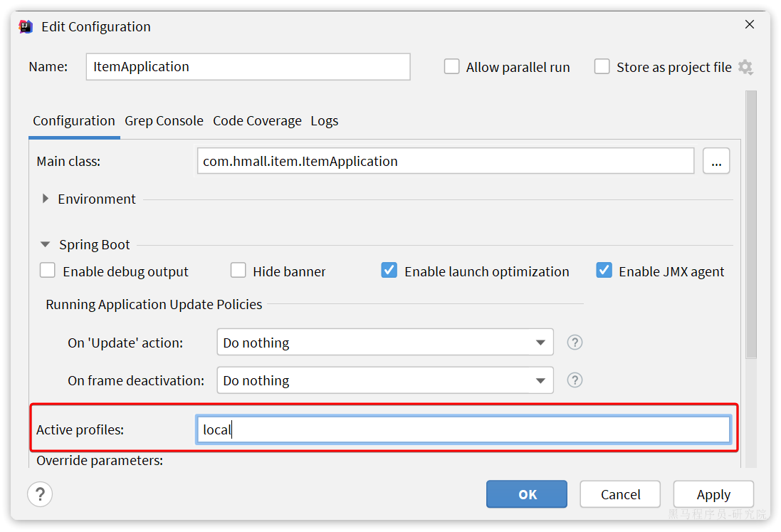This screenshot has height=532, width=781.
Task: Close the Edit Configuration dialog
Action: [x=749, y=25]
